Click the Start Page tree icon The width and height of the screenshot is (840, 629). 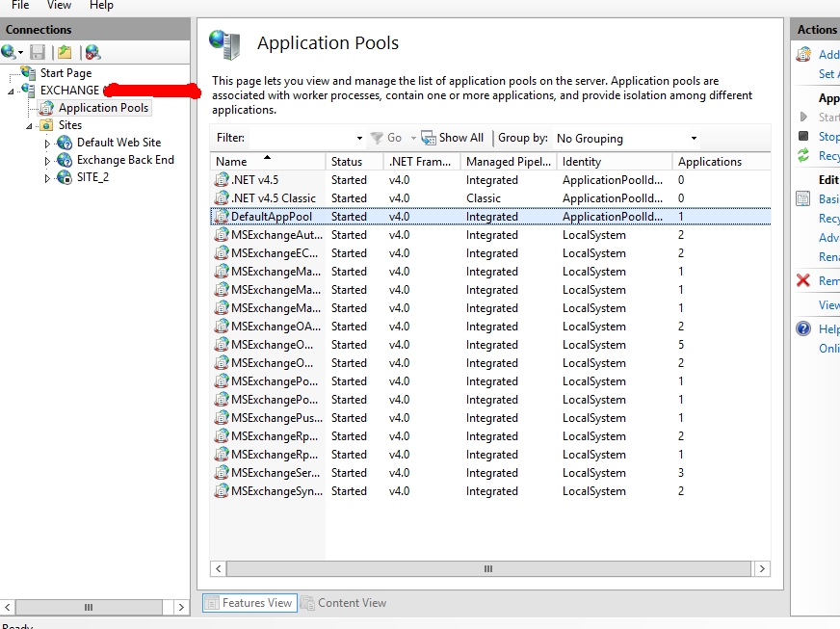[28, 72]
